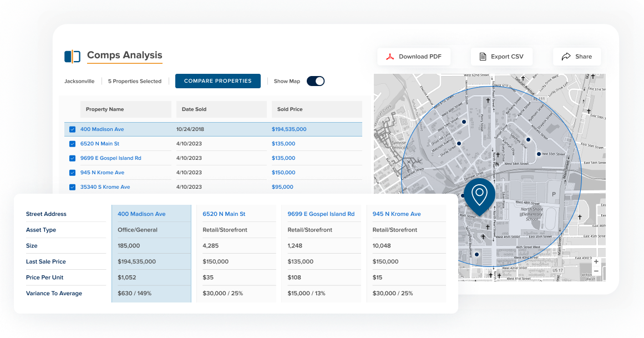This screenshot has height=338, width=644.
Task: Click the $108 price per unit value
Action: pos(295,278)
